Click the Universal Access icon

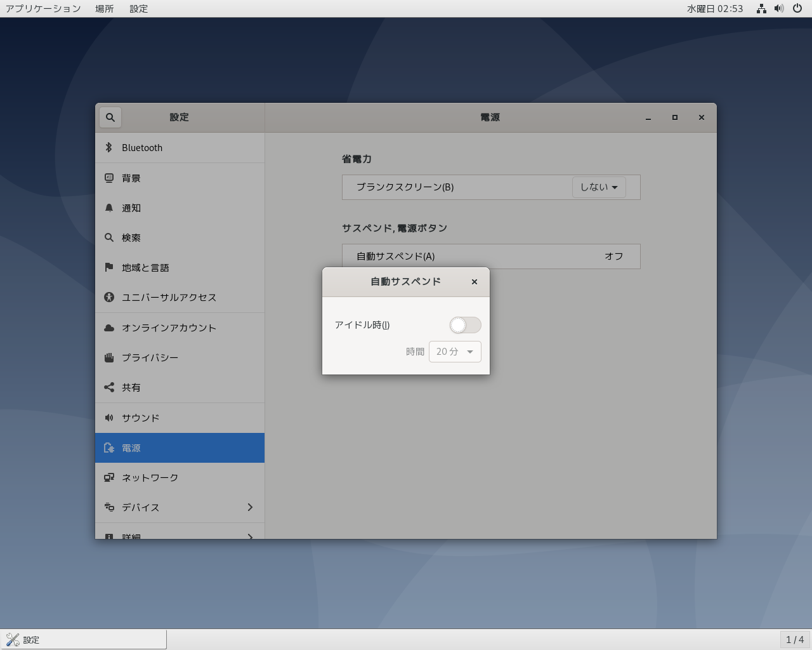coord(109,297)
